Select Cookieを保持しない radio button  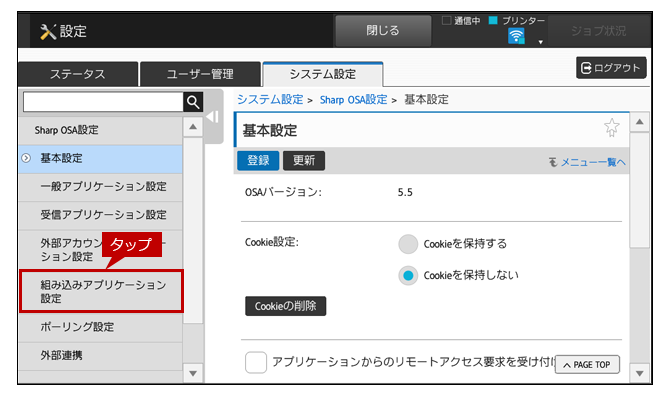coord(408,276)
